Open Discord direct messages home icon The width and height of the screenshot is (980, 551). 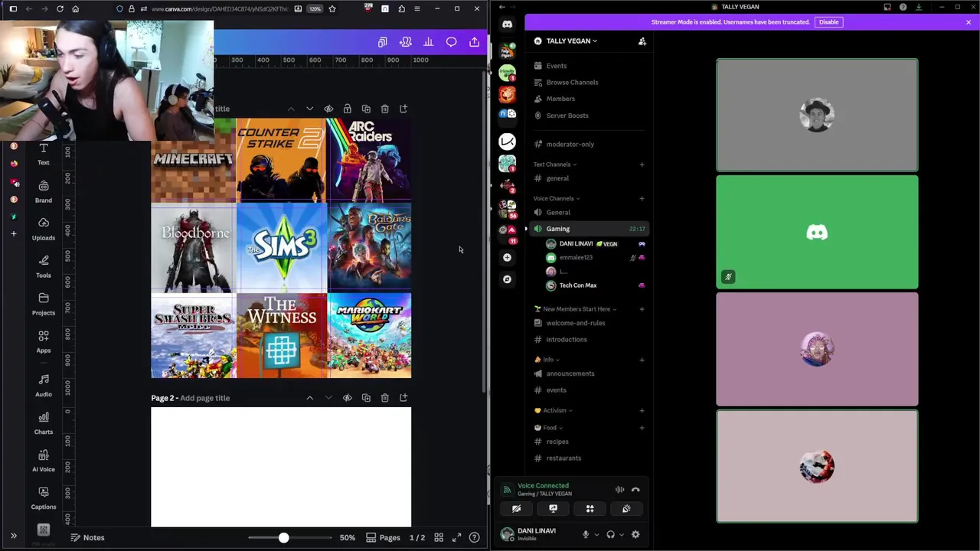pyautogui.click(x=507, y=24)
